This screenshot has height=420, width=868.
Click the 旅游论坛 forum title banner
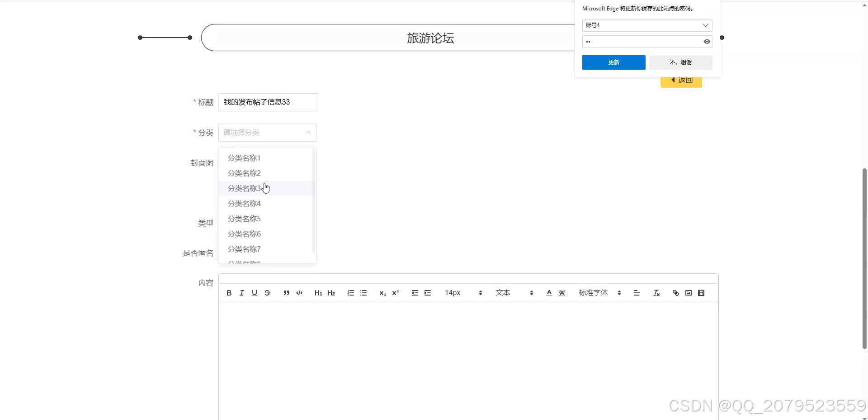point(430,38)
